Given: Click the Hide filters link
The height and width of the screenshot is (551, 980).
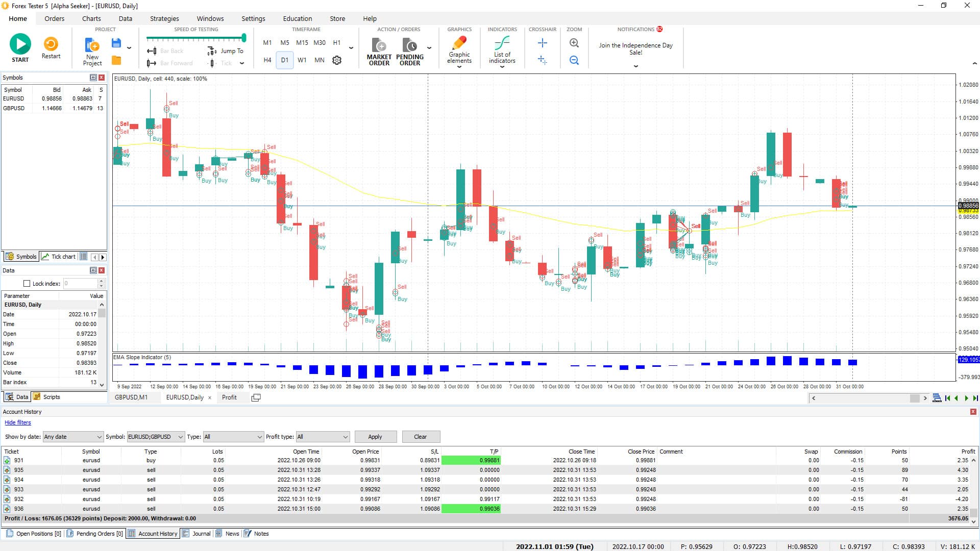Looking at the screenshot, I should click(x=18, y=422).
